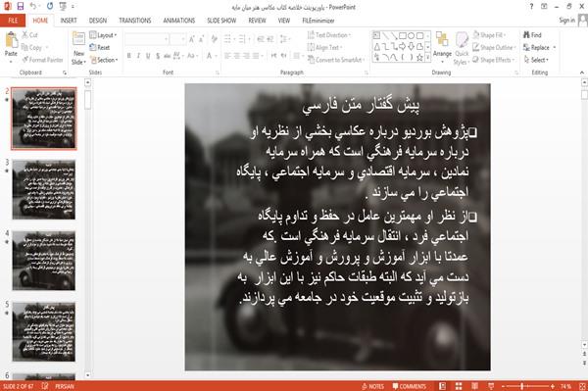Open the ANIMATIONS tab

click(179, 21)
